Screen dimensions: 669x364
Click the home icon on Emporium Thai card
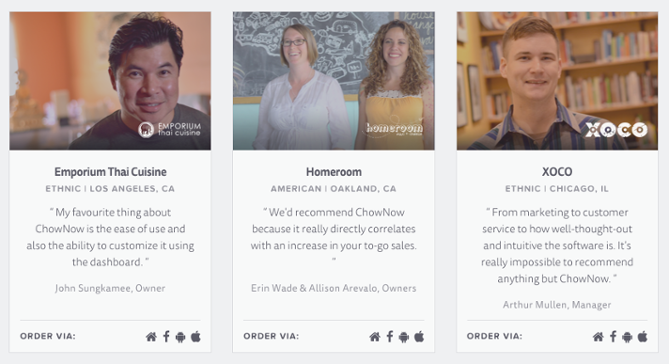tap(151, 337)
